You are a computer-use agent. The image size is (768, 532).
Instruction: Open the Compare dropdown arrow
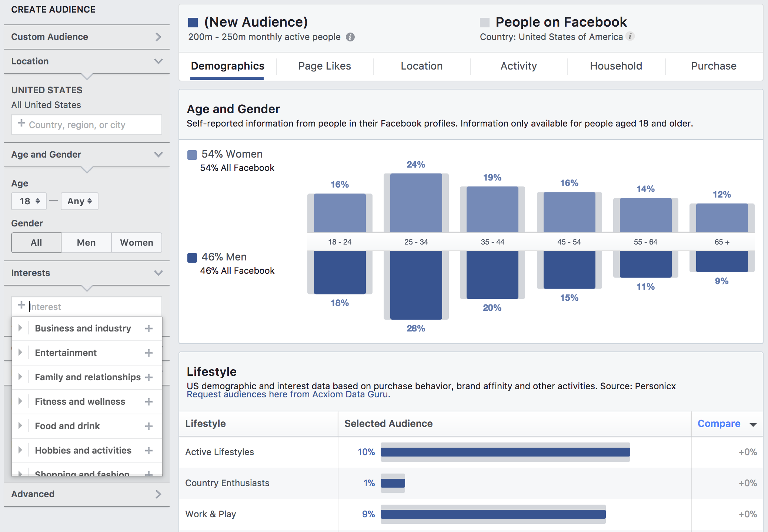(753, 425)
